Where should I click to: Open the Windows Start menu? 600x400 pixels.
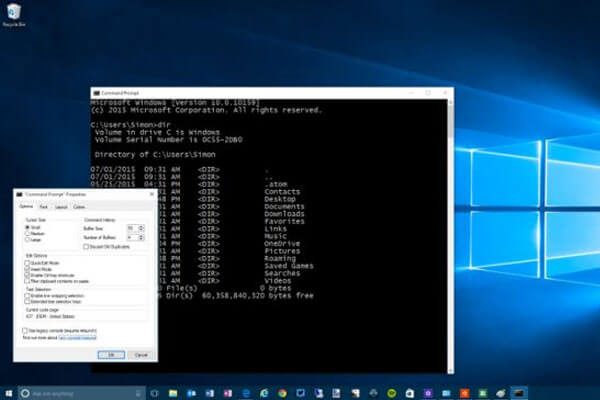[8, 393]
